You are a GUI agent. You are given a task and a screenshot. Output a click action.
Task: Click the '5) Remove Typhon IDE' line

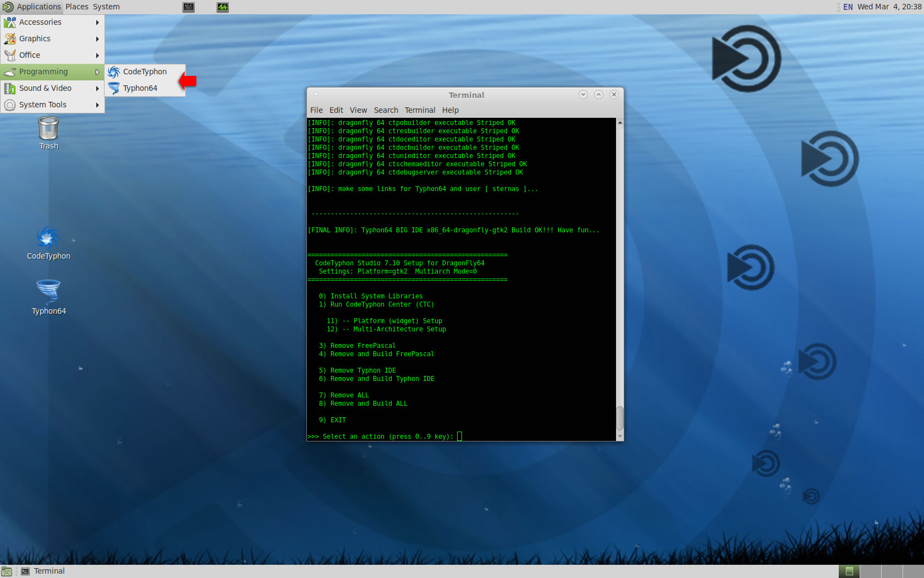pos(357,370)
